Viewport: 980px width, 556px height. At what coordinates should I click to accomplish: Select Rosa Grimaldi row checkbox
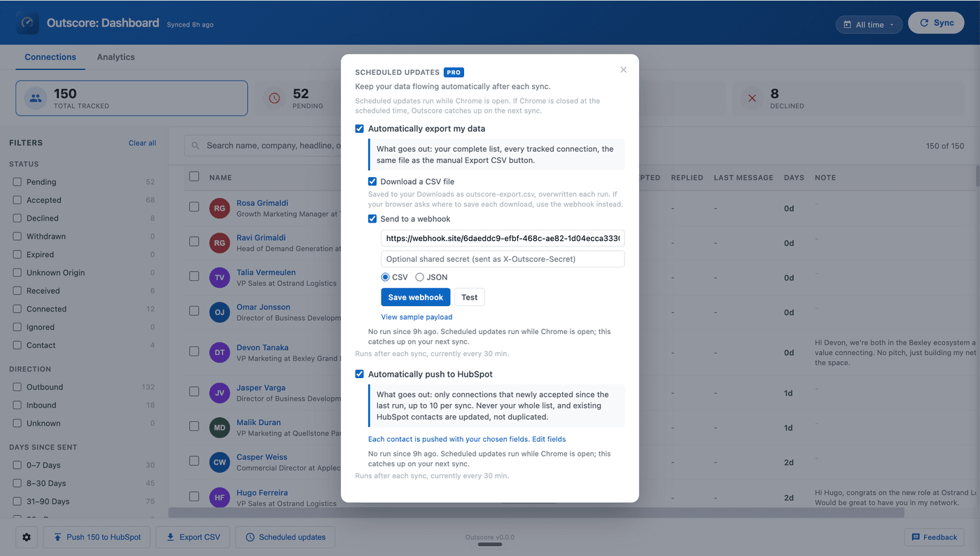(194, 207)
